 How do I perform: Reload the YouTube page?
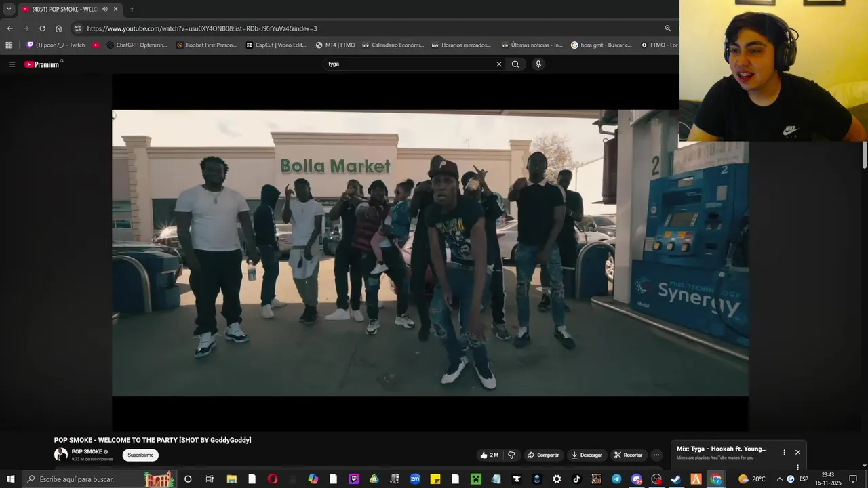[42, 28]
